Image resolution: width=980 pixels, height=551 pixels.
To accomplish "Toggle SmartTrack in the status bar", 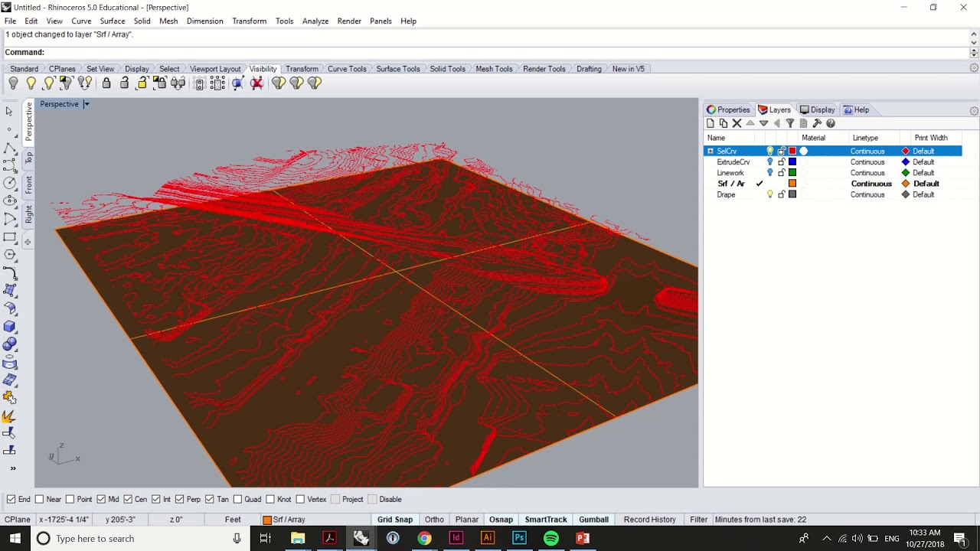I will (x=546, y=520).
